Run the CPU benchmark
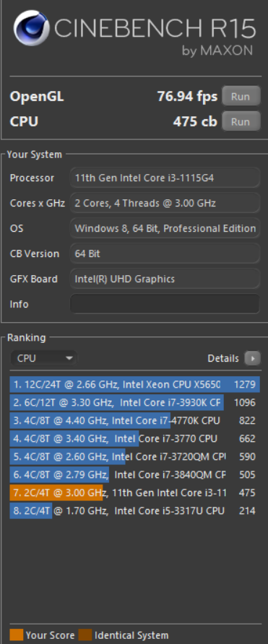The width and height of the screenshot is (268, 644). [241, 121]
